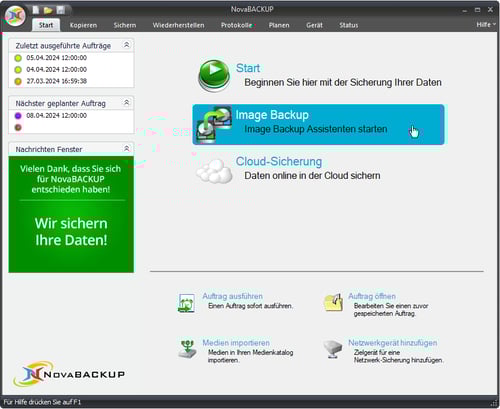
Task: Minimize the NovaBACKUP window
Action: click(x=465, y=10)
